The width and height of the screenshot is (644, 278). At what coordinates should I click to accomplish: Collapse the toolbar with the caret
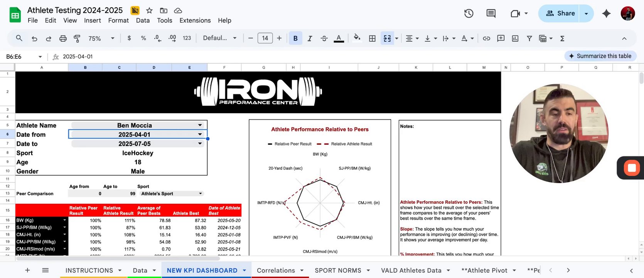coord(624,38)
